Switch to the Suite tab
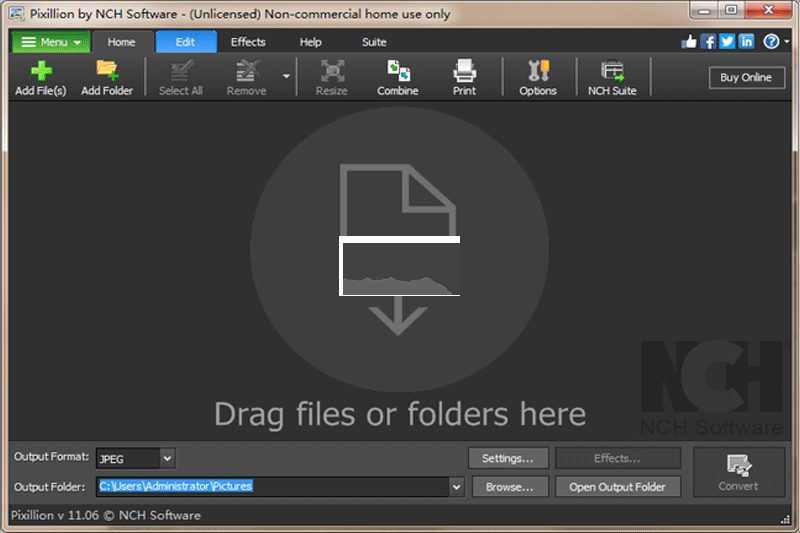This screenshot has height=533, width=800. [374, 42]
